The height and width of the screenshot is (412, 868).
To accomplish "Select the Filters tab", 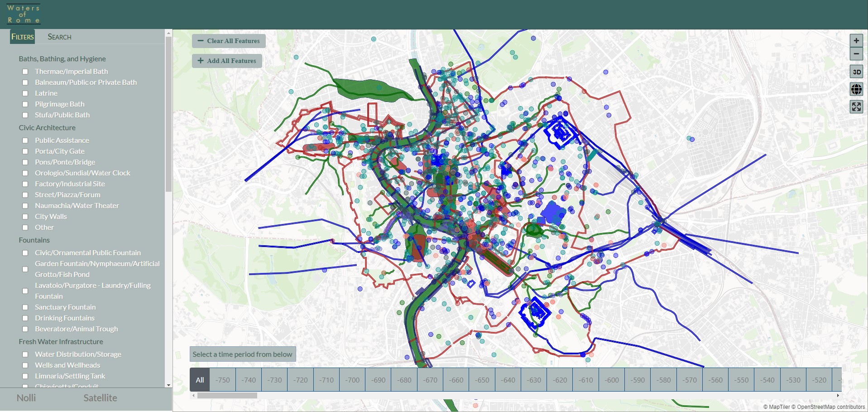I will (x=23, y=37).
